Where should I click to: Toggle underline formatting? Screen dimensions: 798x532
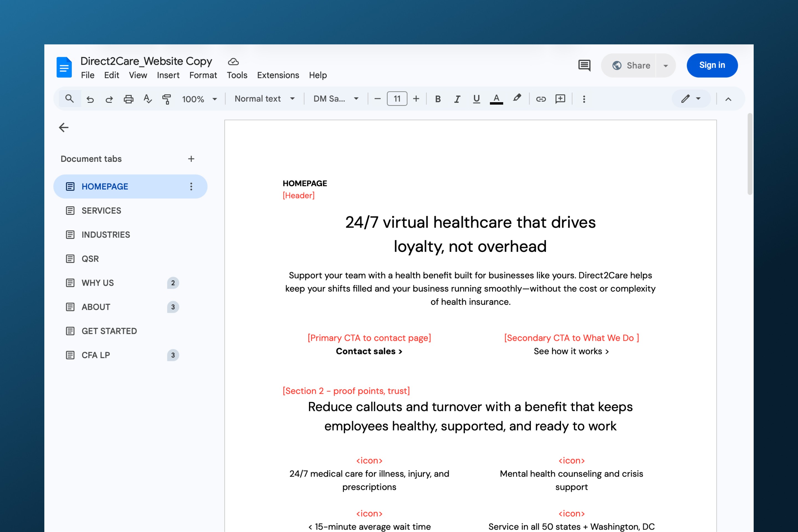476,99
